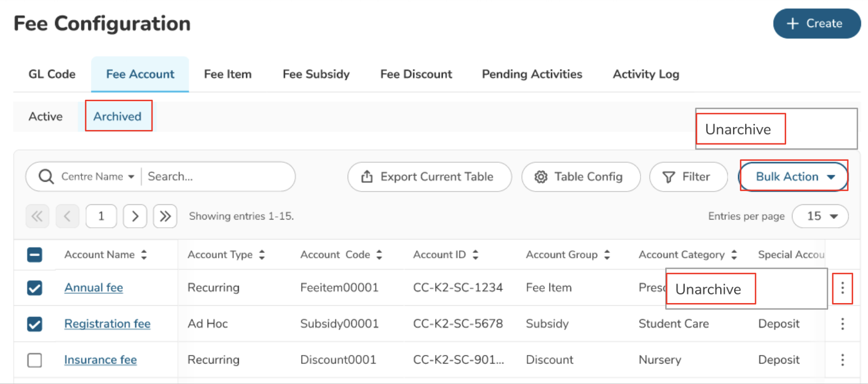The height and width of the screenshot is (384, 868).
Task: Open the Annual fee account link
Action: click(94, 288)
